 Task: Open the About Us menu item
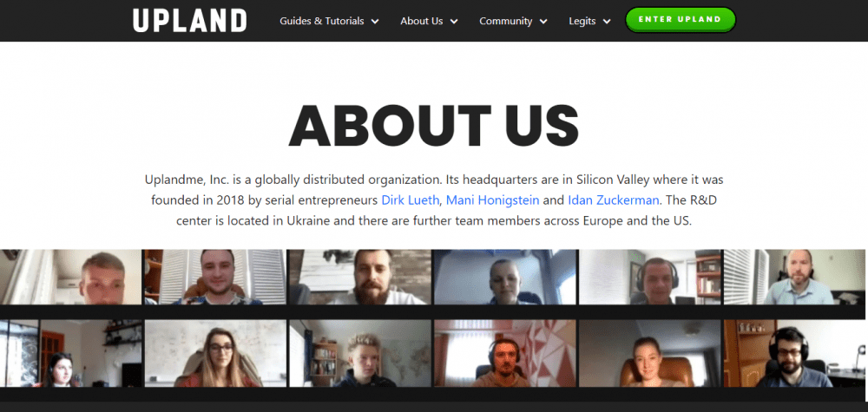tap(422, 21)
